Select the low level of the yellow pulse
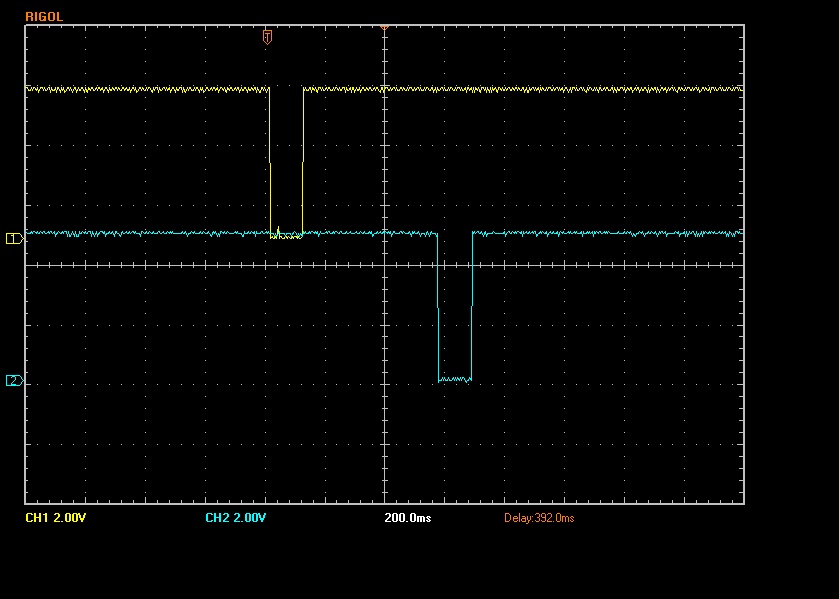 click(x=286, y=236)
